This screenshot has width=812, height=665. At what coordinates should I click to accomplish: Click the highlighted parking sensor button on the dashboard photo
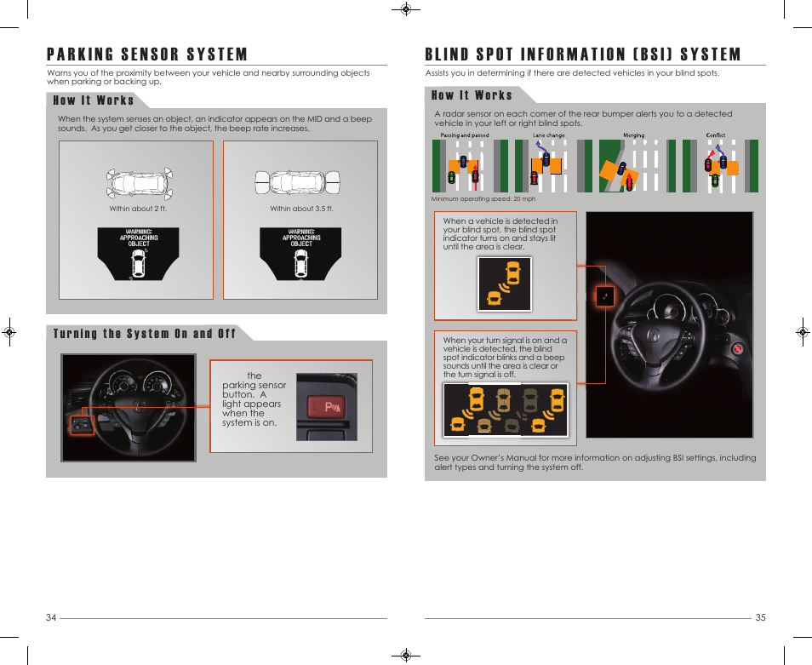pyautogui.click(x=83, y=426)
